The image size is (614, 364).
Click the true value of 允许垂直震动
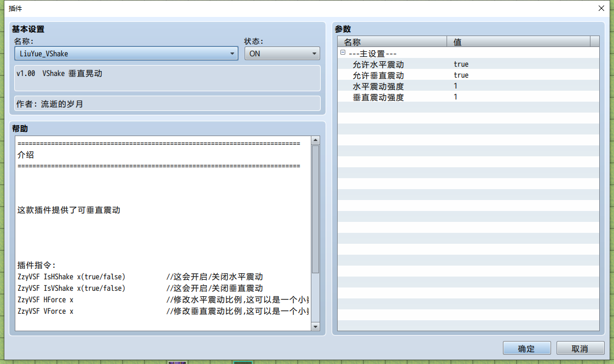coord(461,75)
